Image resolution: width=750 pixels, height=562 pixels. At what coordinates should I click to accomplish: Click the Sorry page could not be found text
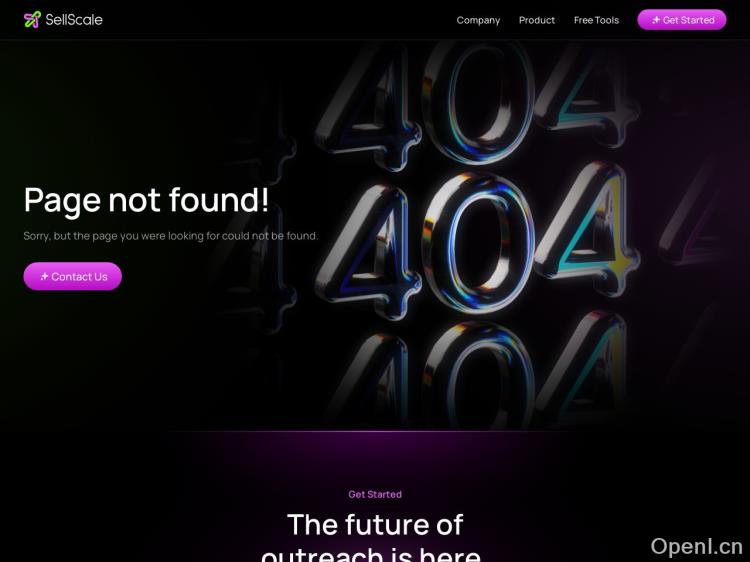click(171, 236)
